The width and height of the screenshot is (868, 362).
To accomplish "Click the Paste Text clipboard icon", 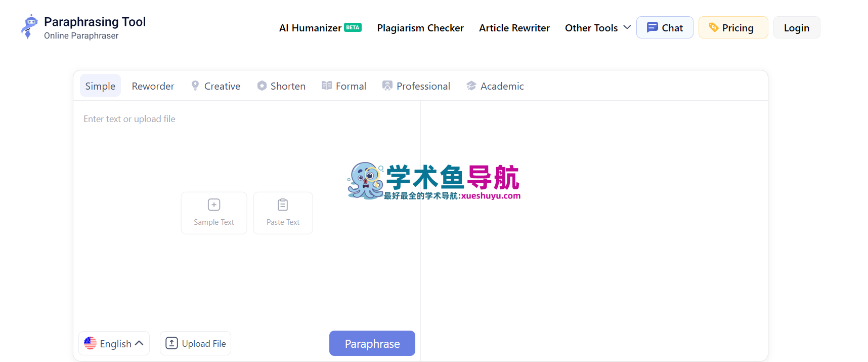I will (x=283, y=205).
